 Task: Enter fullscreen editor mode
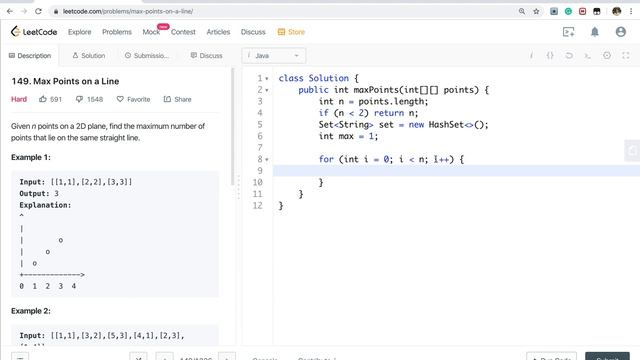[x=626, y=56]
